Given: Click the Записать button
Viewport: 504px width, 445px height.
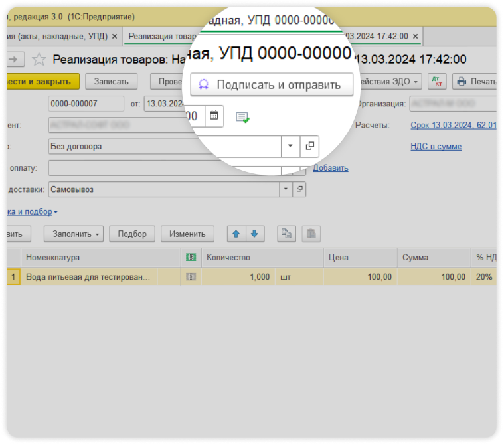Looking at the screenshot, I should 111,82.
